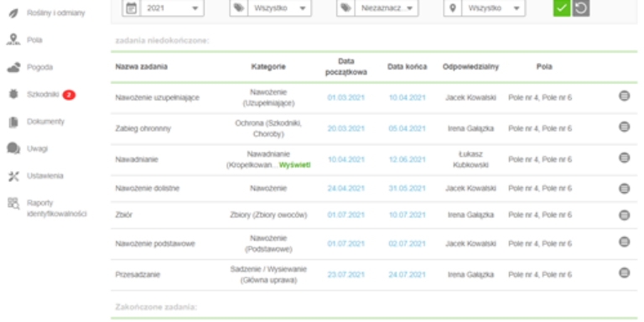Viewport: 644px width, 322px height.
Task: Click the Dokumenty file icon
Action: pyautogui.click(x=13, y=122)
